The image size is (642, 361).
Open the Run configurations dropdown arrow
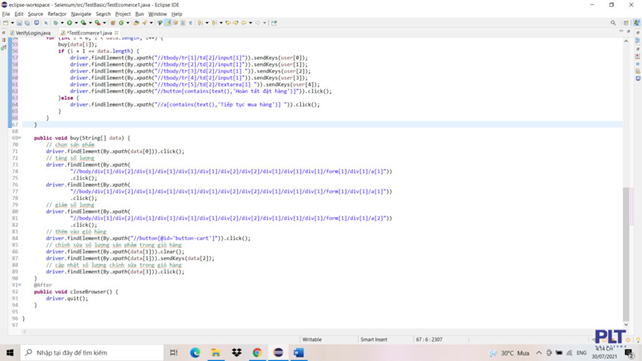[76, 23]
